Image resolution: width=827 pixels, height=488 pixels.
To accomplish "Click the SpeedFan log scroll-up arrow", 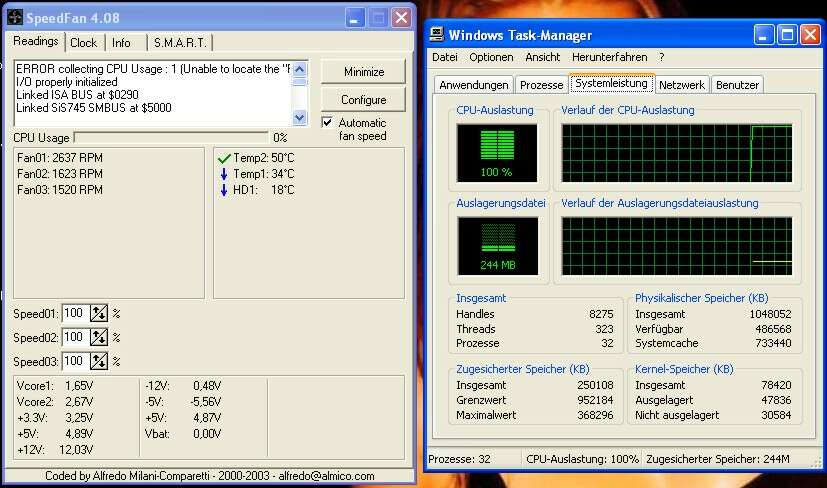I will pos(300,69).
